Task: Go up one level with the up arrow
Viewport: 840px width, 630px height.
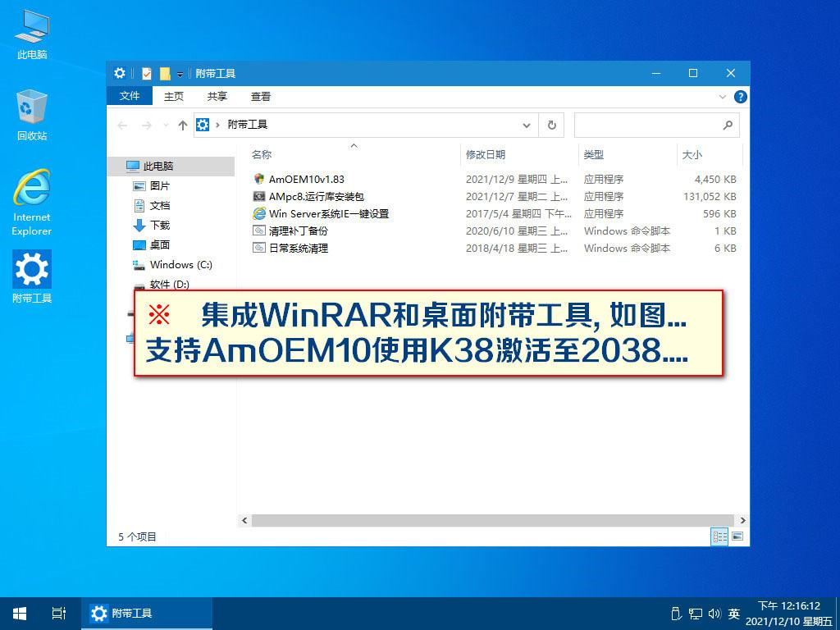Action: (183, 126)
